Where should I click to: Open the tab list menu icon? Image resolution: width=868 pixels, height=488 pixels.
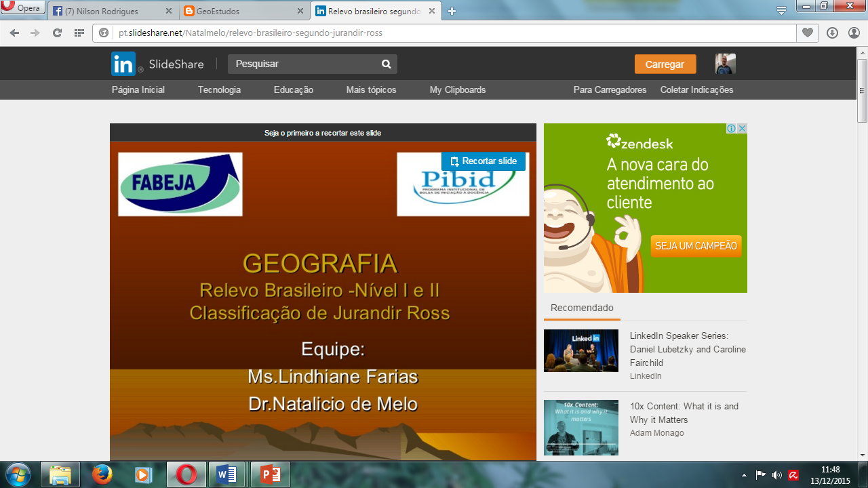(x=781, y=9)
